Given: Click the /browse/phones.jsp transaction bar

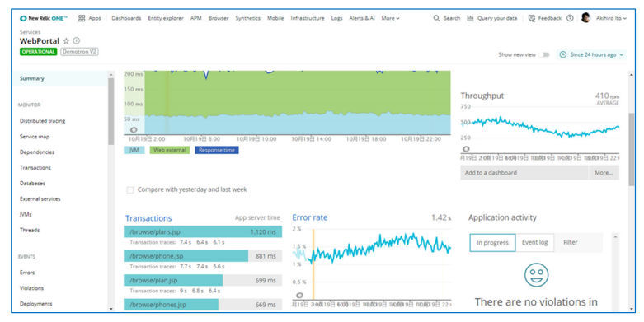Looking at the screenshot, I should pyautogui.click(x=203, y=305).
